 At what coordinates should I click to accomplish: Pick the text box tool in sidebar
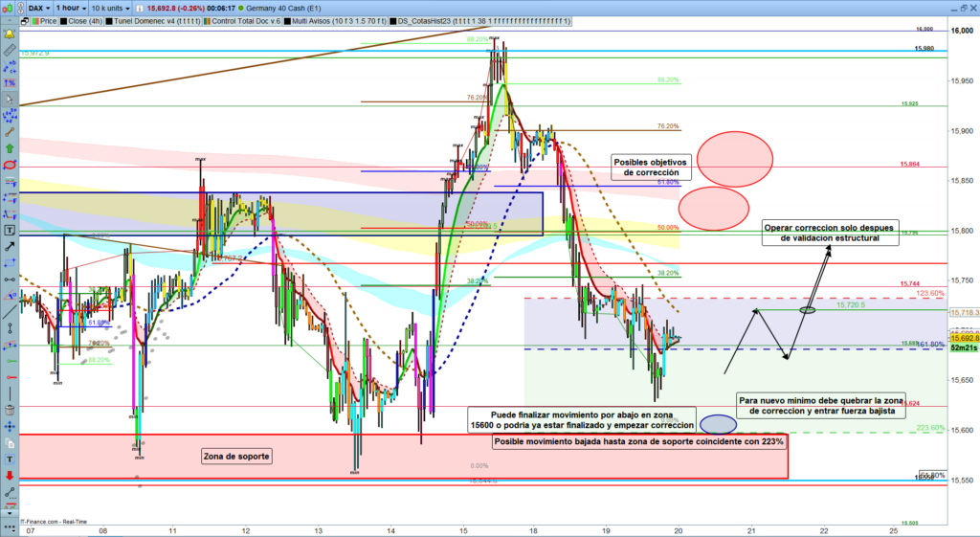coord(9,231)
